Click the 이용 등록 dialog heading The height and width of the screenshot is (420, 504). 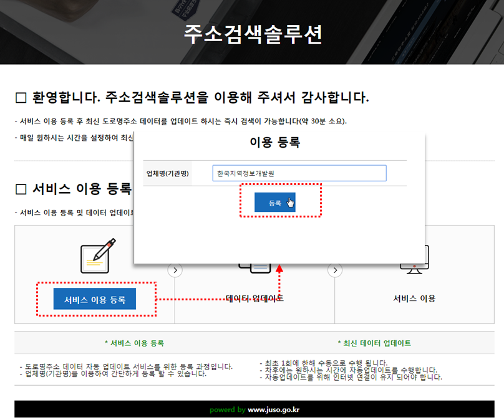click(275, 142)
